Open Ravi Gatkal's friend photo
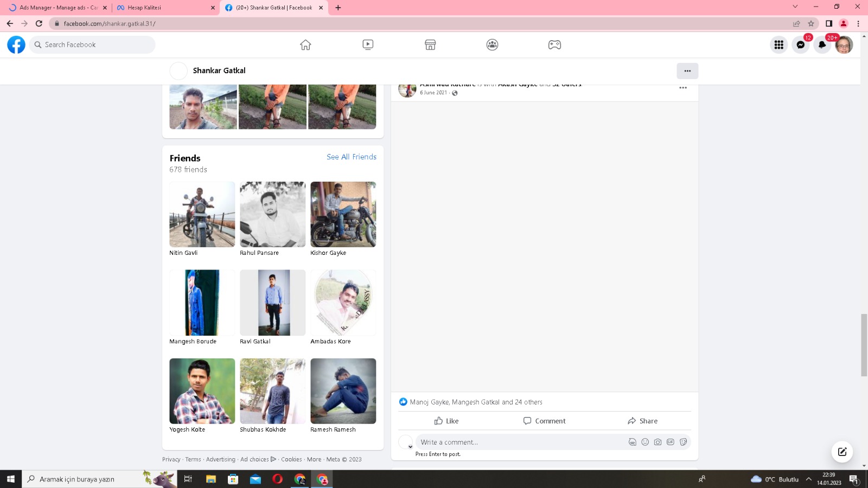The height and width of the screenshot is (488, 868). tap(273, 303)
